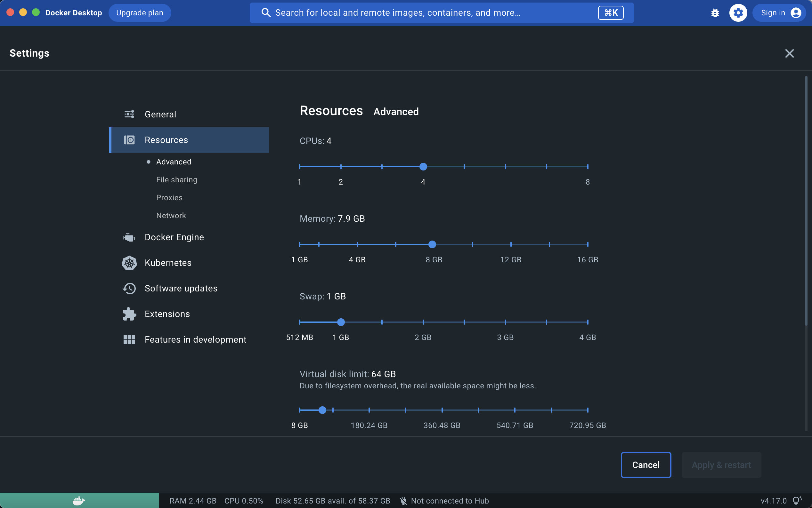Set Swap slider to 2 GB tick
Screen dimensions: 812x508
(x=423, y=322)
